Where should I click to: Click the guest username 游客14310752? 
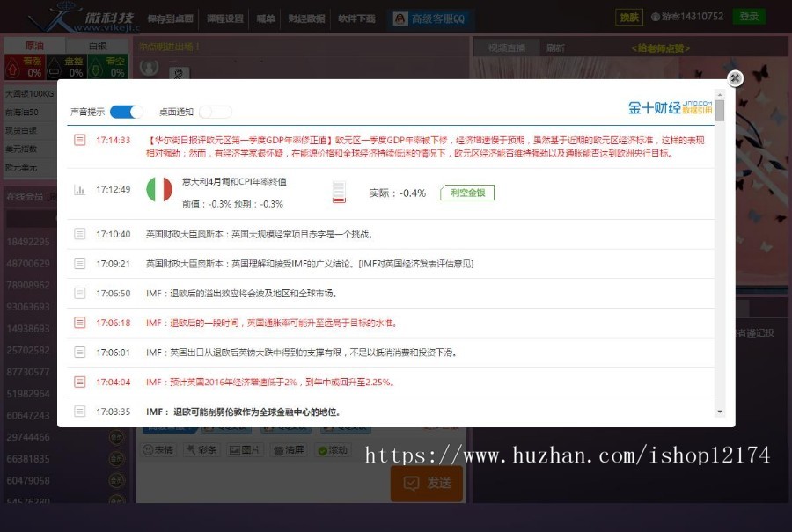pos(693,17)
